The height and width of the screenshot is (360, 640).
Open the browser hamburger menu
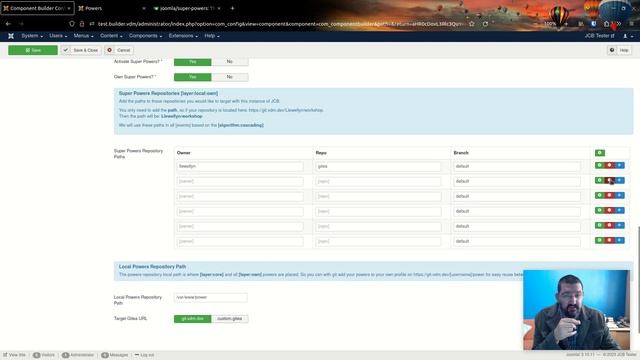pyautogui.click(x=631, y=24)
